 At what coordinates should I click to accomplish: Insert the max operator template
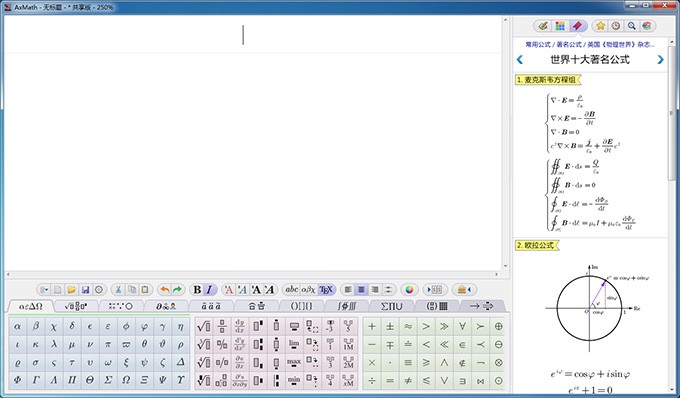click(x=294, y=362)
